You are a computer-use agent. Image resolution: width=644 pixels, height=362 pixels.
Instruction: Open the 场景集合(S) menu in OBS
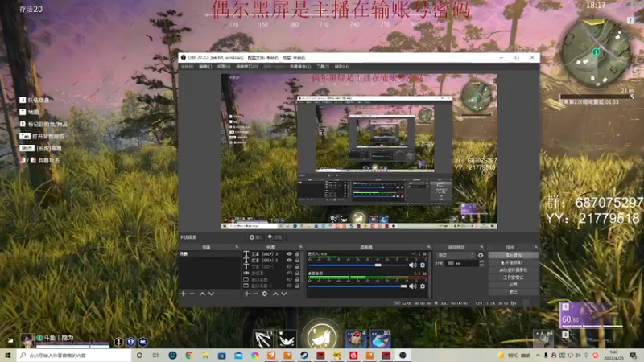(300, 67)
